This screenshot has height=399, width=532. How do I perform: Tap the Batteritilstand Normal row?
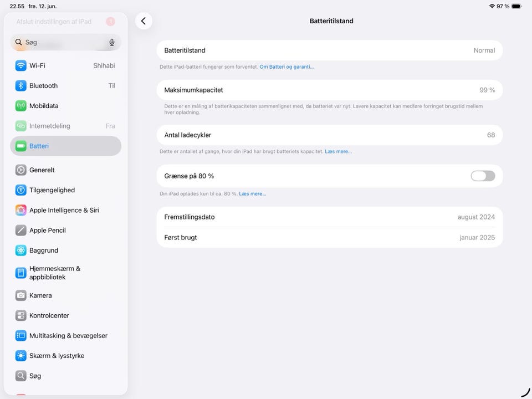click(x=329, y=50)
